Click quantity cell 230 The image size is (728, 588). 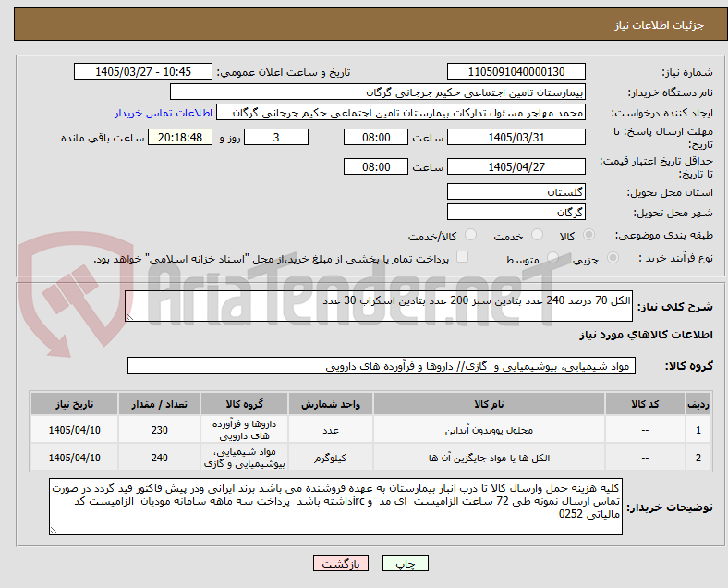[x=159, y=430]
